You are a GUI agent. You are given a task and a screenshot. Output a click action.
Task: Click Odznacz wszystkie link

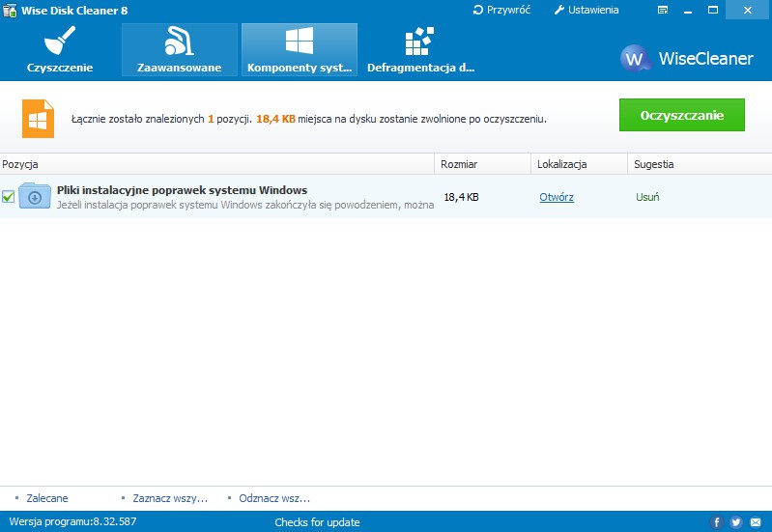point(274,498)
